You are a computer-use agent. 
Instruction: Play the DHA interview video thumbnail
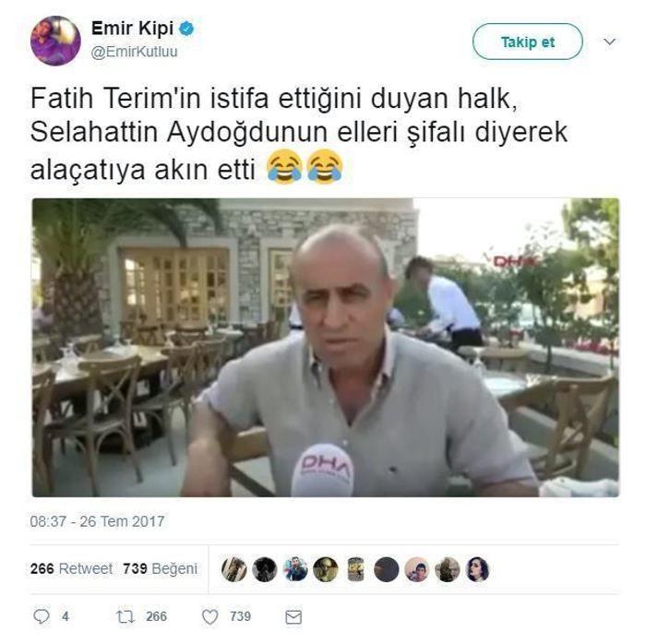pos(326,348)
